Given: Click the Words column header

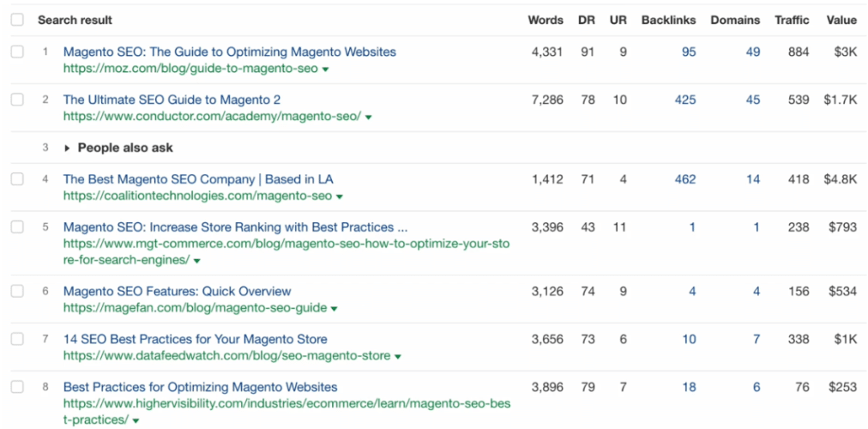Looking at the screenshot, I should pos(546,21).
